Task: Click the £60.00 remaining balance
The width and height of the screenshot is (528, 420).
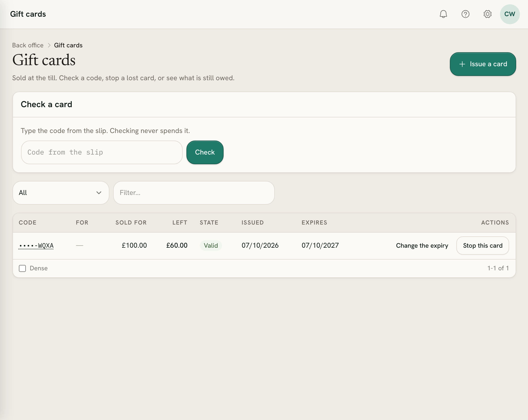Action: pos(177,246)
